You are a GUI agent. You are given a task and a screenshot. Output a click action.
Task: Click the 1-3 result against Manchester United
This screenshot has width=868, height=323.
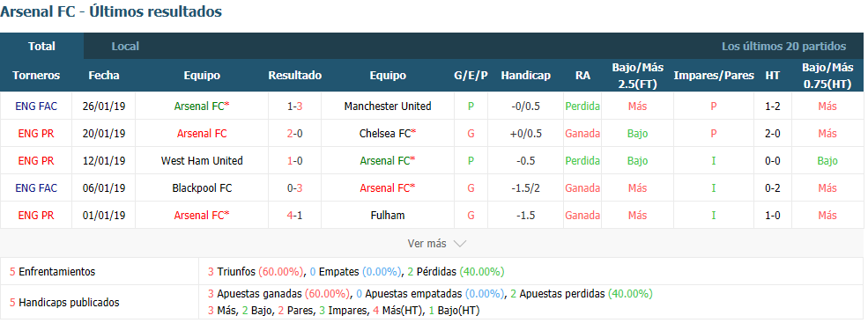click(295, 106)
